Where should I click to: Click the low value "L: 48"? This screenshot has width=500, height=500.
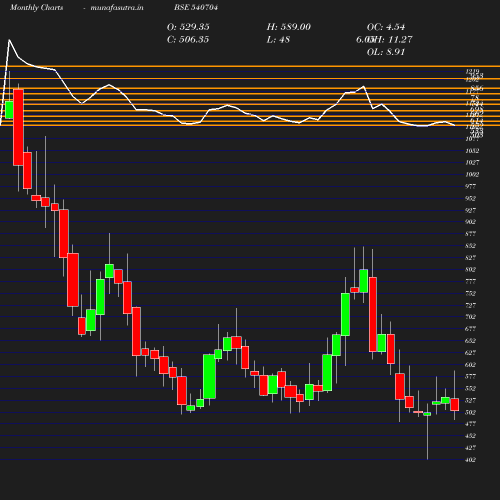(278, 40)
